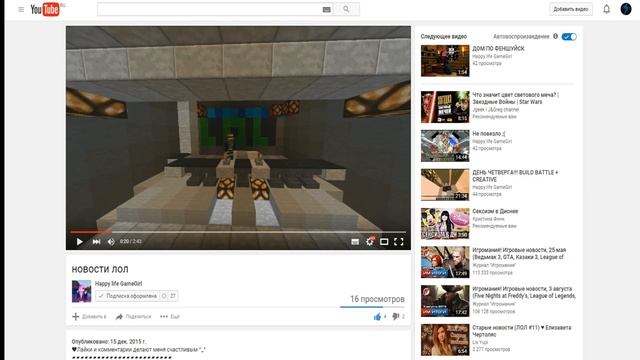The image size is (640, 360).
Task: Open notifications bell
Action: pyautogui.click(x=607, y=9)
